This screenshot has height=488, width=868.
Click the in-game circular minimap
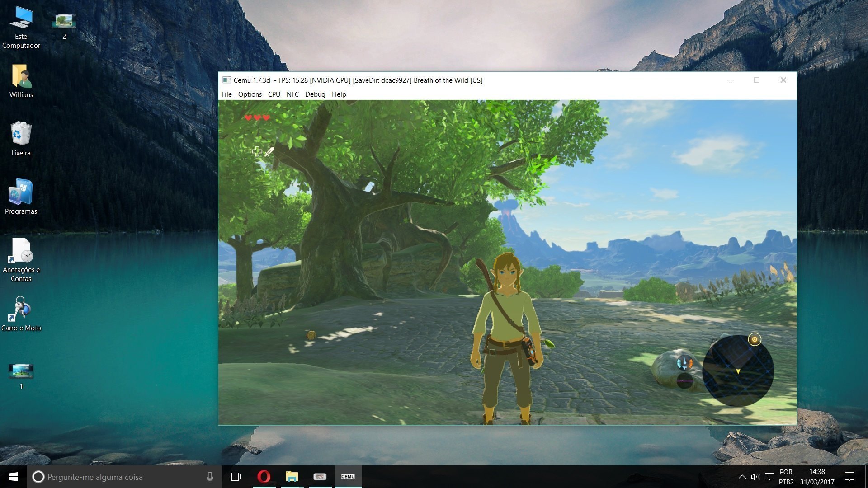coord(738,371)
